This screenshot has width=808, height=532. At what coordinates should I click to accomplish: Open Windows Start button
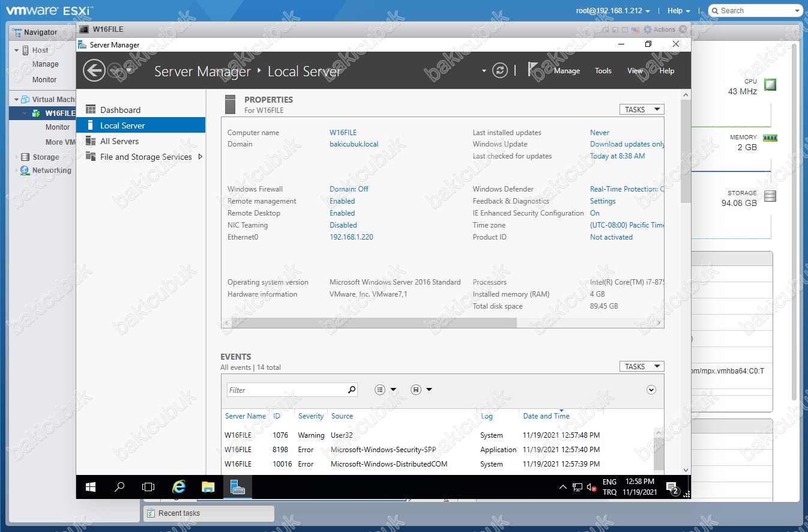91,487
